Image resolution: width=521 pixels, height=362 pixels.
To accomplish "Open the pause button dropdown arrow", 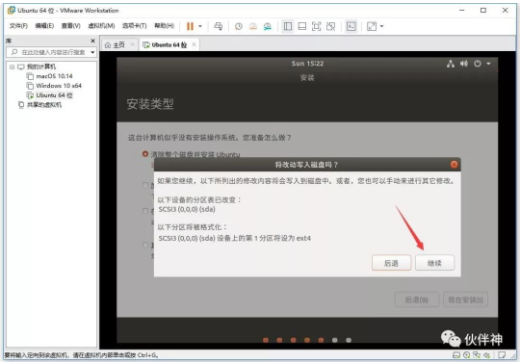I will coord(200,26).
